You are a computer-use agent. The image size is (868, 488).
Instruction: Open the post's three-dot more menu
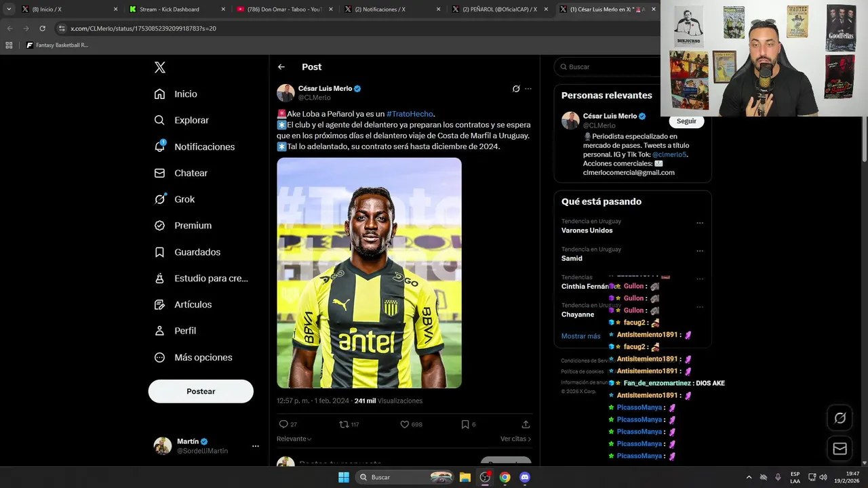click(528, 89)
